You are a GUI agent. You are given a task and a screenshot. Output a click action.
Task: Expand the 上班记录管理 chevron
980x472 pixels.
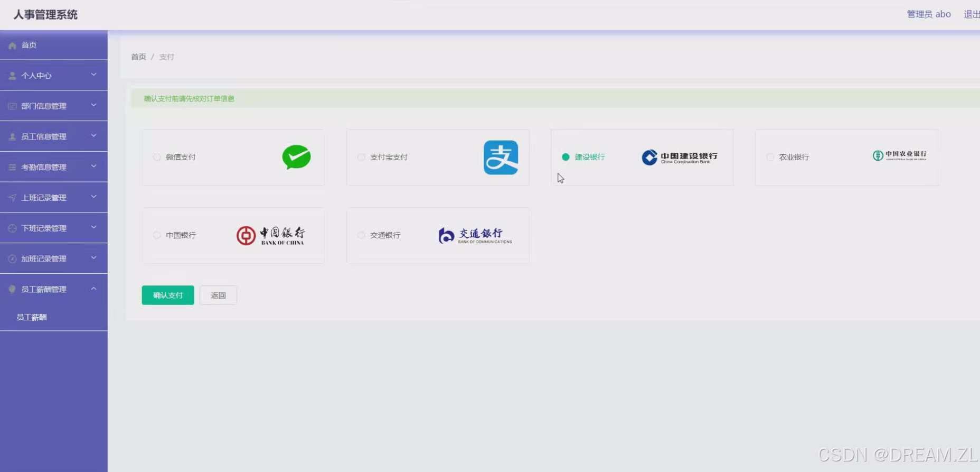(93, 197)
